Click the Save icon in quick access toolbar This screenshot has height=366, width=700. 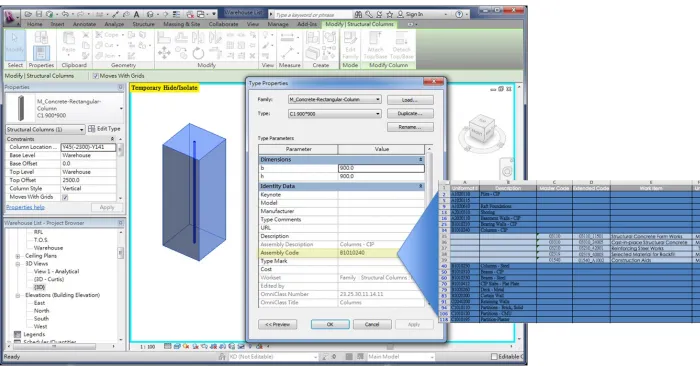[39, 14]
